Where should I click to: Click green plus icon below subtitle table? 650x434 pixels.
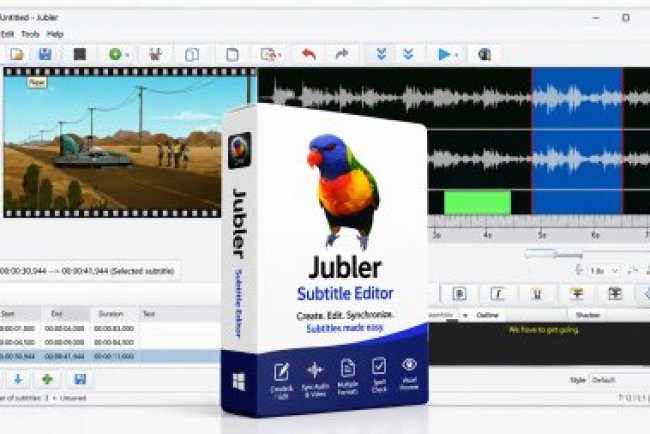pyautogui.click(x=48, y=379)
